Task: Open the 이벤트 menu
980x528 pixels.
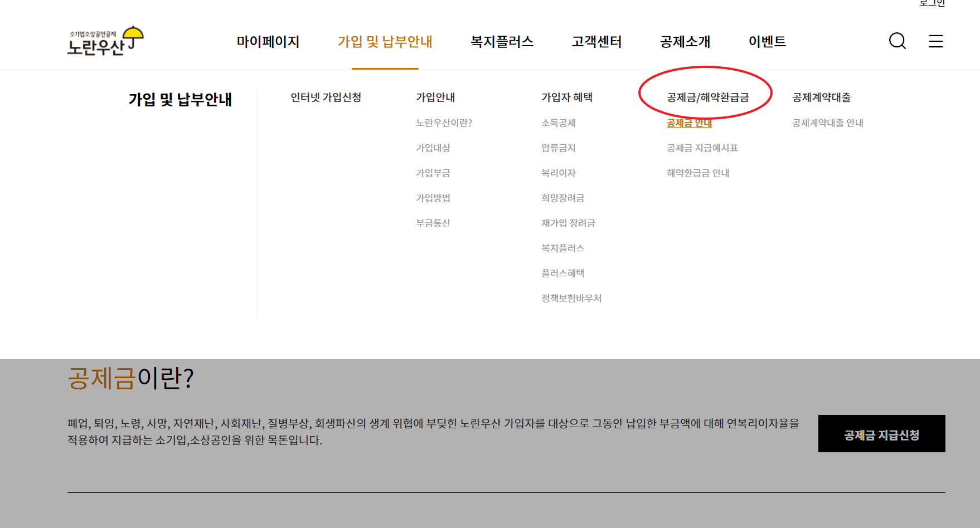Action: [x=767, y=41]
